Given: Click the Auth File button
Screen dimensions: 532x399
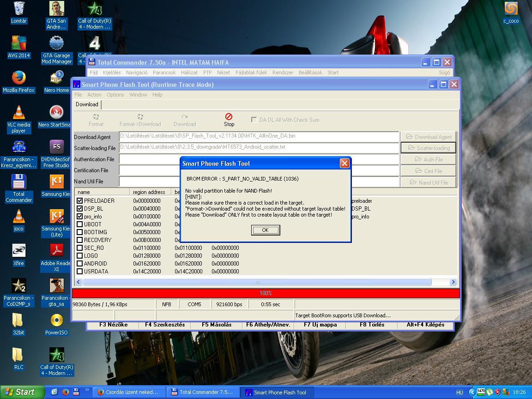Looking at the screenshot, I should (x=429, y=159).
